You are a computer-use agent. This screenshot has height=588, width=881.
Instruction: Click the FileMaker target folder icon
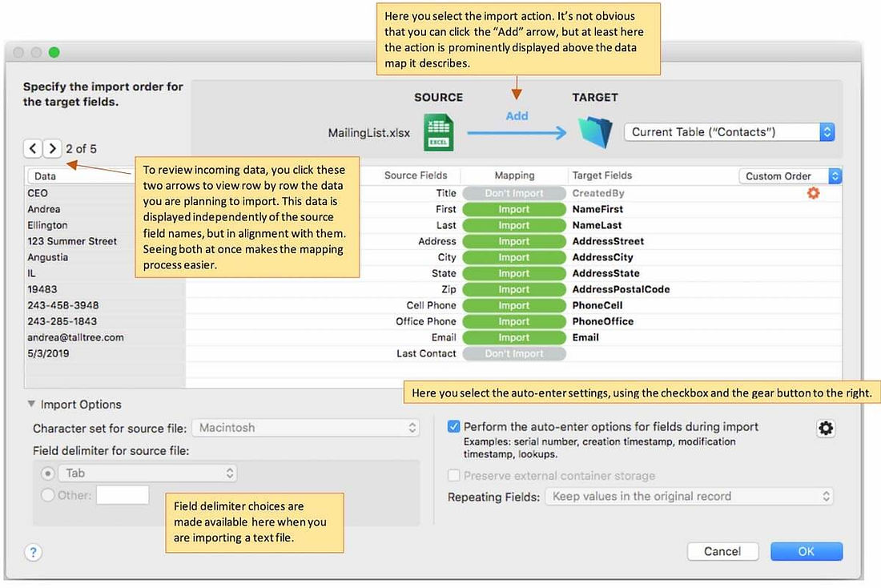point(594,132)
